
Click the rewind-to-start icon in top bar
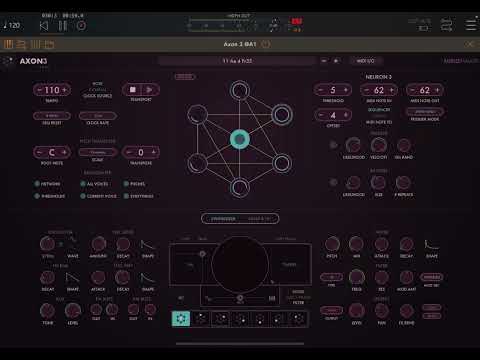pyautogui.click(x=44, y=26)
